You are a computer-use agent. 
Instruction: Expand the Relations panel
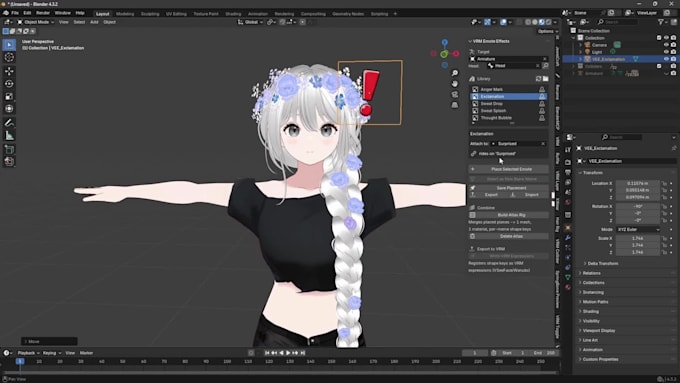[x=592, y=273]
